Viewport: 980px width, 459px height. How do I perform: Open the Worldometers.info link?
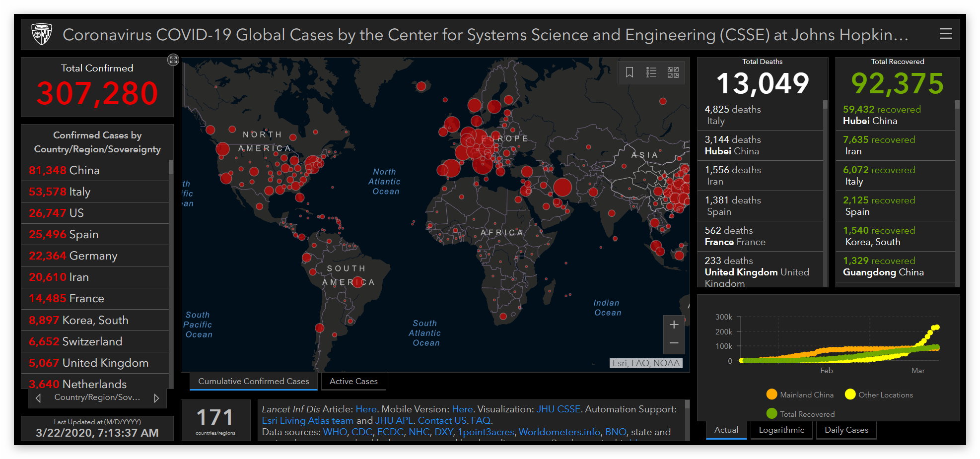pos(560,432)
